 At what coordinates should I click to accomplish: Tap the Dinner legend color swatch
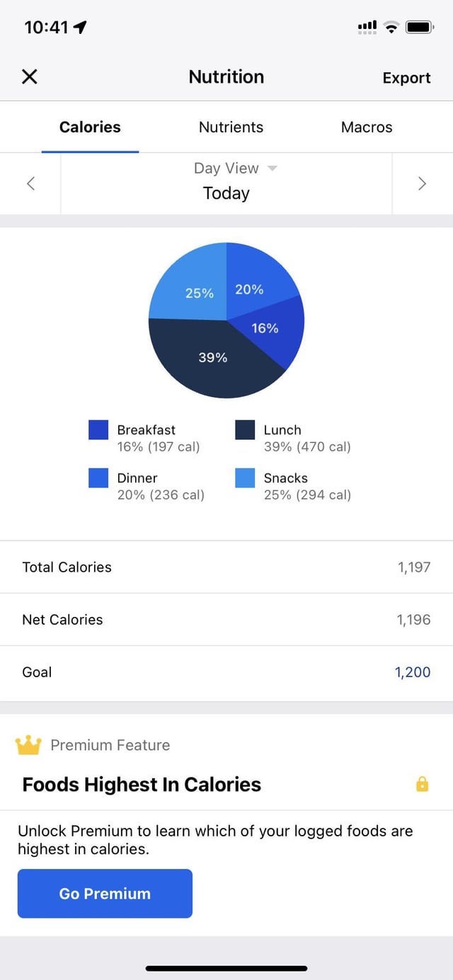[x=98, y=478]
